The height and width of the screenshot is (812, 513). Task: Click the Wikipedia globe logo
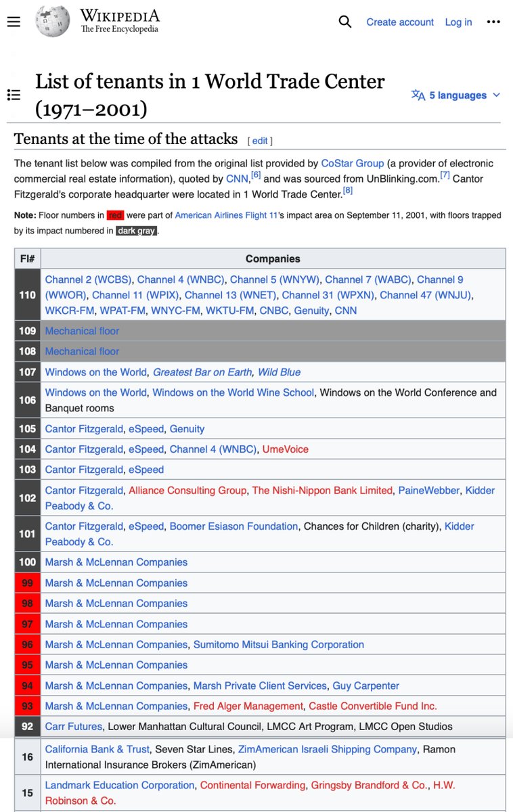click(53, 22)
